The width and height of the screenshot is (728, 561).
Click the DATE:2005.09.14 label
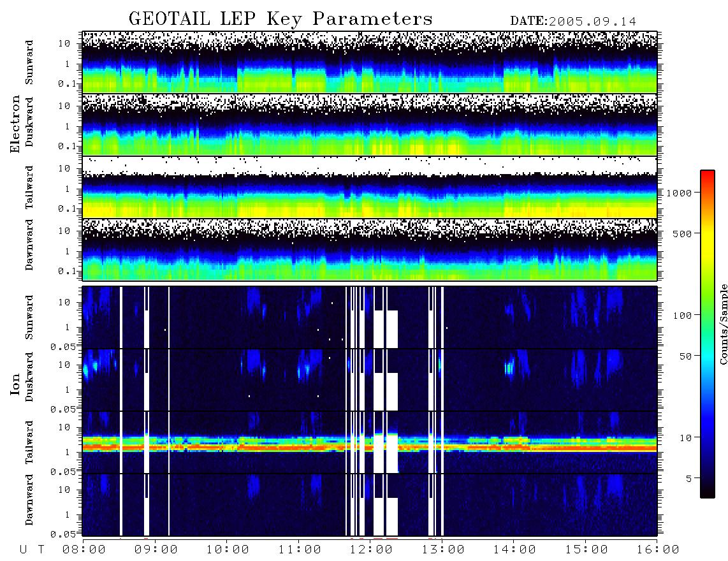click(573, 21)
